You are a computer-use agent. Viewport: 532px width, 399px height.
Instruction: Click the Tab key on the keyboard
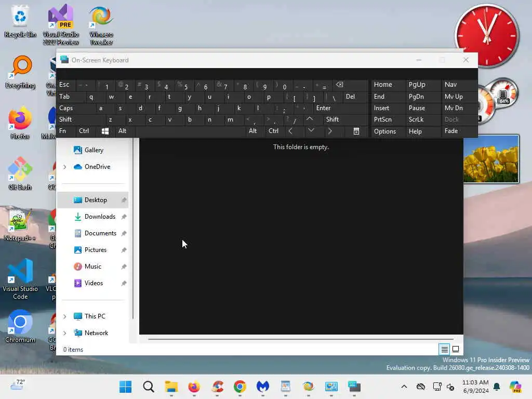click(71, 97)
